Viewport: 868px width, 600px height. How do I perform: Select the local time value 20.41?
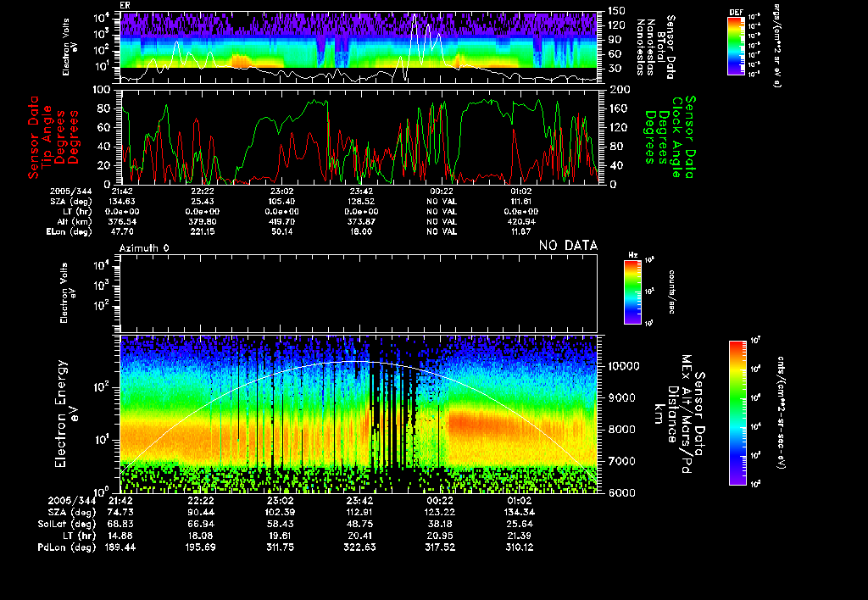click(x=359, y=536)
